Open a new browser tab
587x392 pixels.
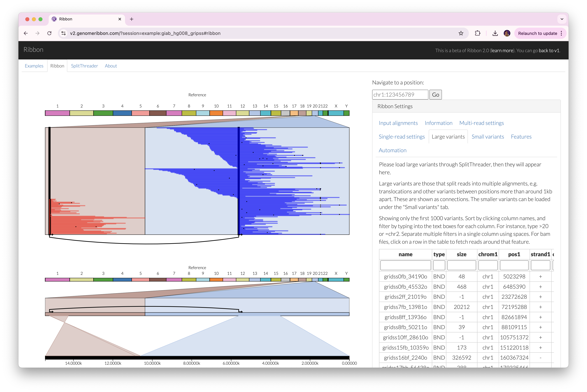coord(132,19)
